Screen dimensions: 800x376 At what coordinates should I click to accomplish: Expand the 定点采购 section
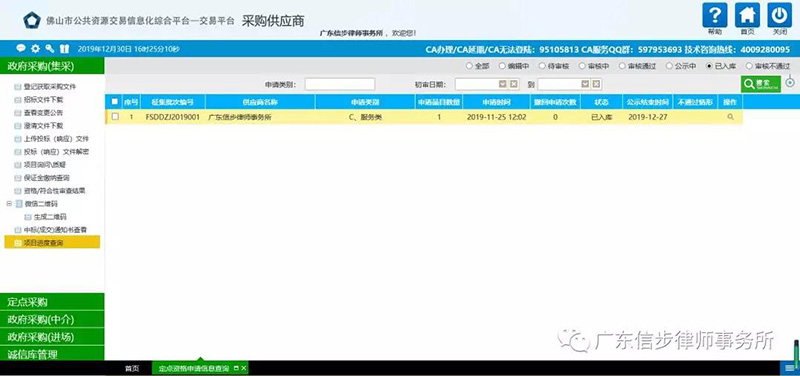coord(52,302)
